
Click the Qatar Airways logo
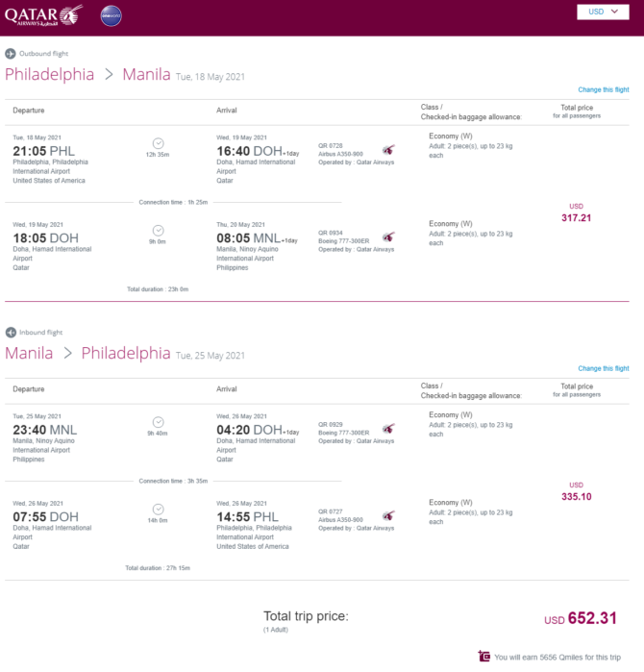click(43, 15)
